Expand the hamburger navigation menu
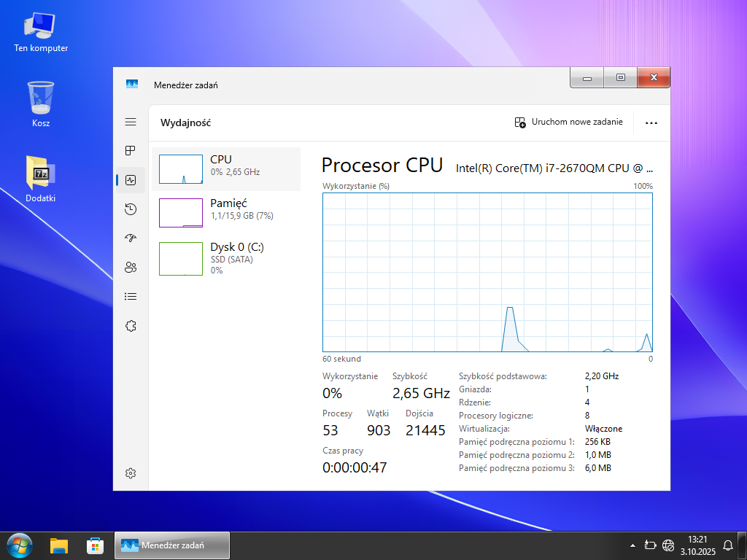Image resolution: width=747 pixels, height=560 pixels. click(131, 122)
